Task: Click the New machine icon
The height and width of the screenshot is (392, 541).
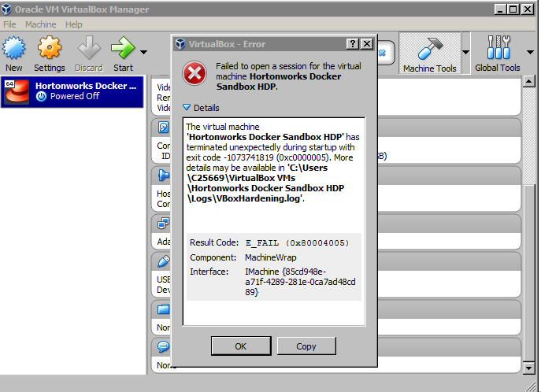Action: [x=14, y=47]
